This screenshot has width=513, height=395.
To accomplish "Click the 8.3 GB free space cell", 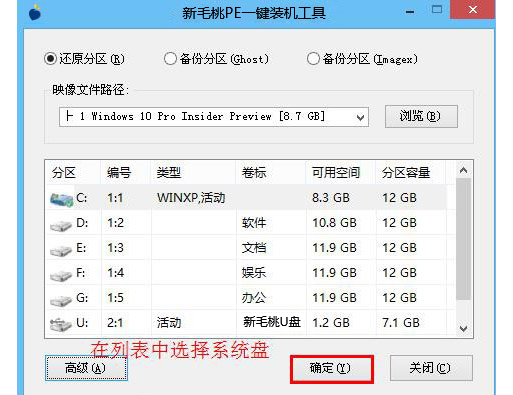I will [x=331, y=198].
